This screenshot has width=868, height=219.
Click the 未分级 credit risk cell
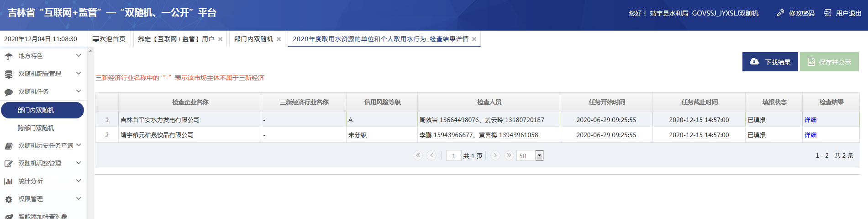point(382,135)
